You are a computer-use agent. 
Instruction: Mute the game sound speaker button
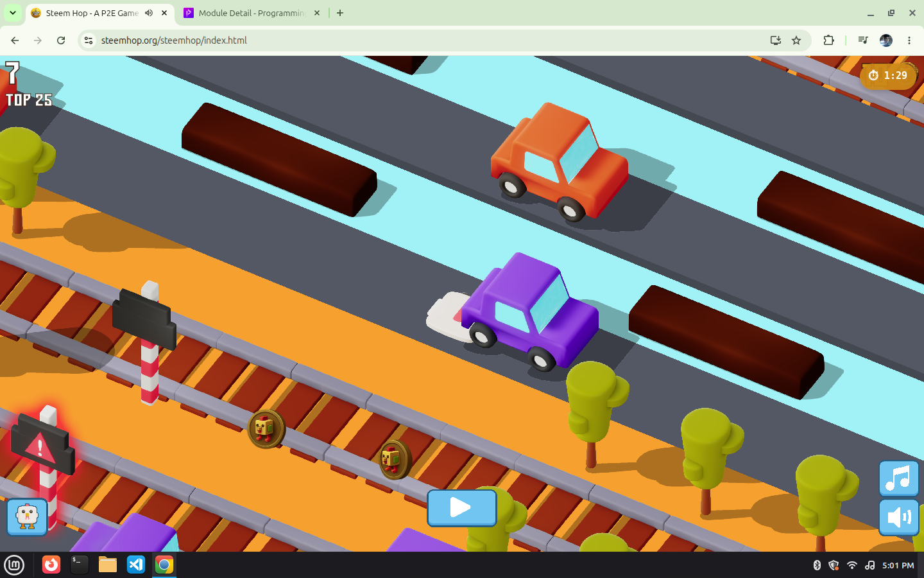coord(898,517)
